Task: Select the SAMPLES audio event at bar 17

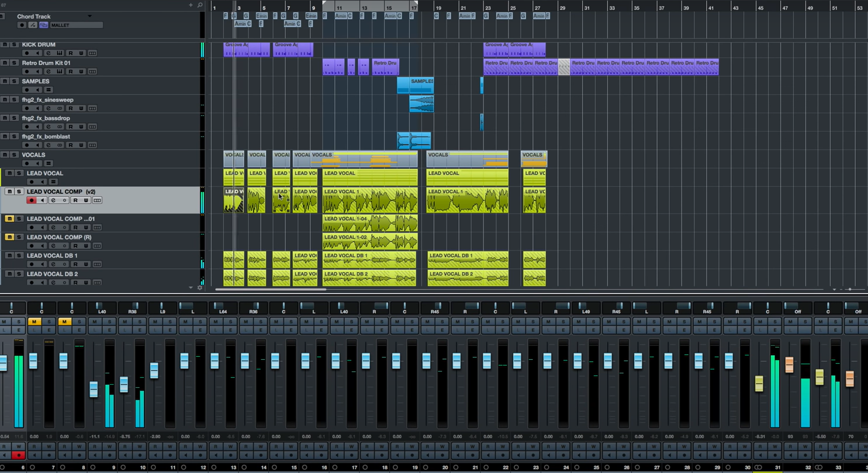Action: point(416,85)
